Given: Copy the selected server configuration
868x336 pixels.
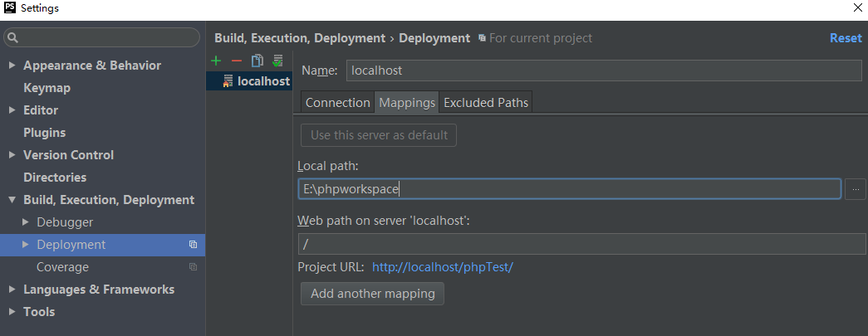Looking at the screenshot, I should point(257,61).
